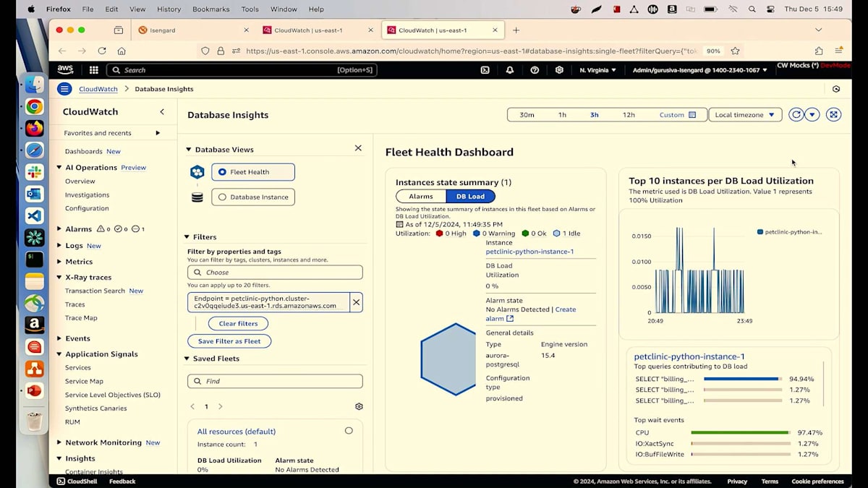Choose Custom time range
This screenshot has height=488, width=868.
[x=677, y=115]
